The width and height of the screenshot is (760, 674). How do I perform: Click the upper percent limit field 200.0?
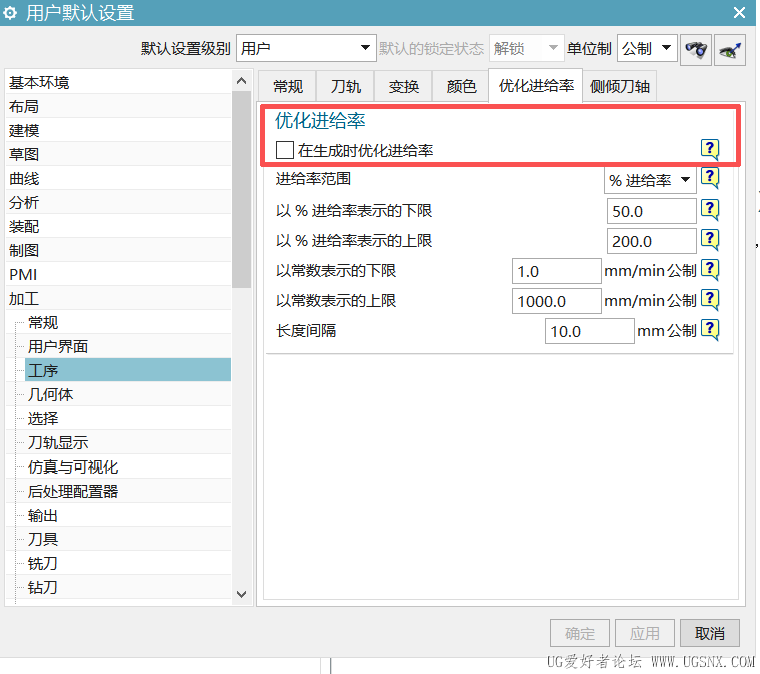pos(651,241)
